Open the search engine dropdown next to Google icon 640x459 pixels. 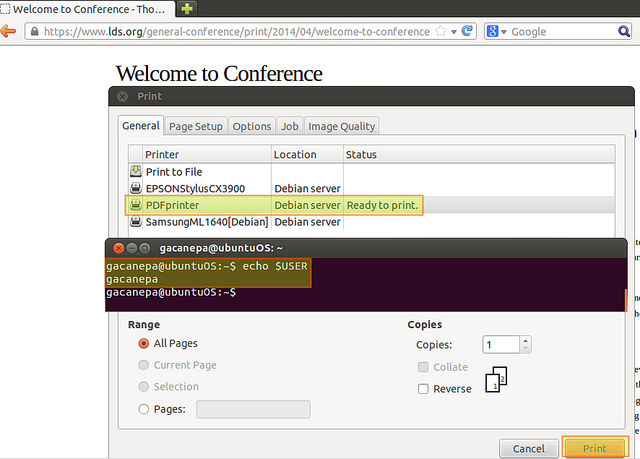(x=504, y=32)
